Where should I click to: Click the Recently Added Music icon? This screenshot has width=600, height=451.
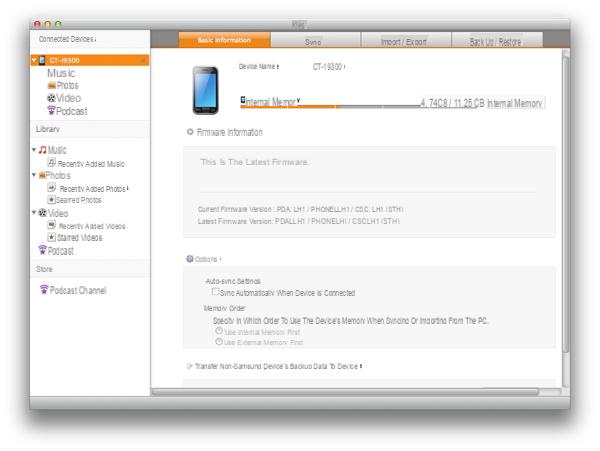(x=51, y=163)
